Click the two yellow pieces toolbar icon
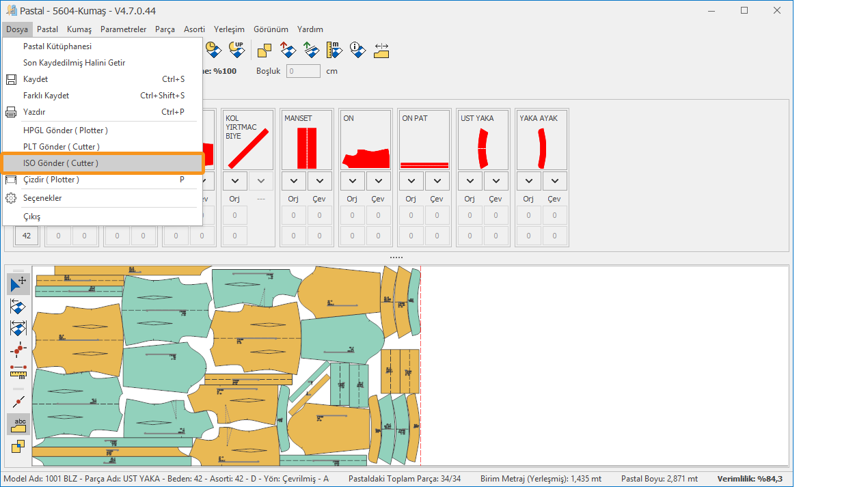Image resolution: width=868 pixels, height=487 pixels. 265,50
